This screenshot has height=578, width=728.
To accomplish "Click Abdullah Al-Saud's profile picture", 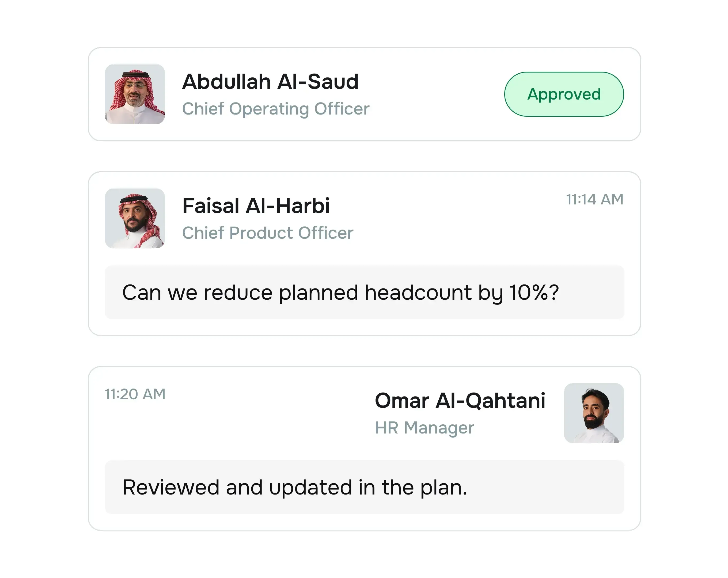I will pyautogui.click(x=135, y=95).
